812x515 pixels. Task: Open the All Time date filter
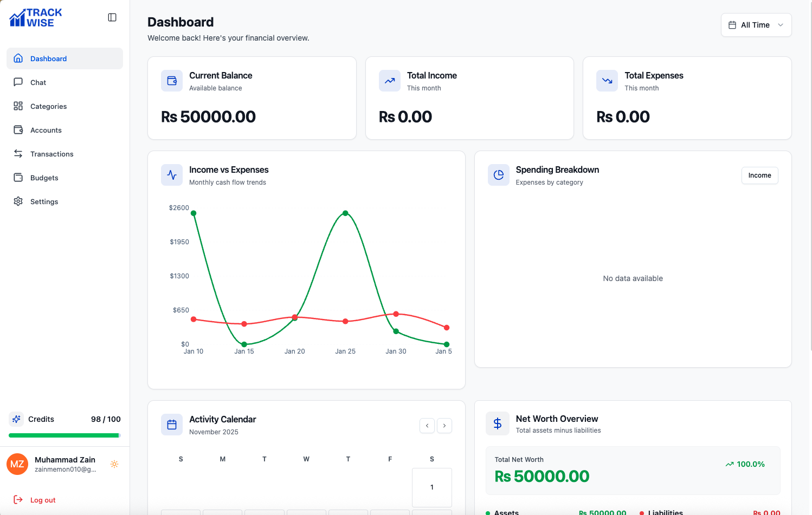[x=756, y=25]
